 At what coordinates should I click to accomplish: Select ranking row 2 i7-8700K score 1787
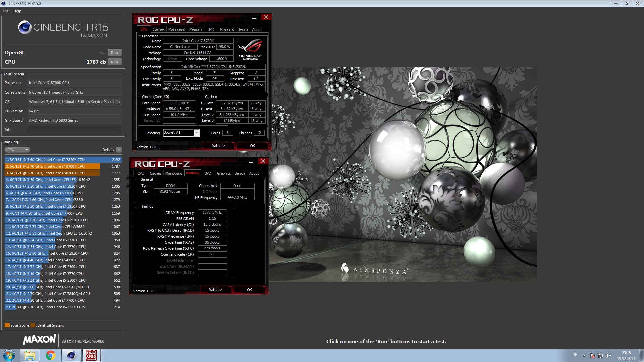[63, 166]
